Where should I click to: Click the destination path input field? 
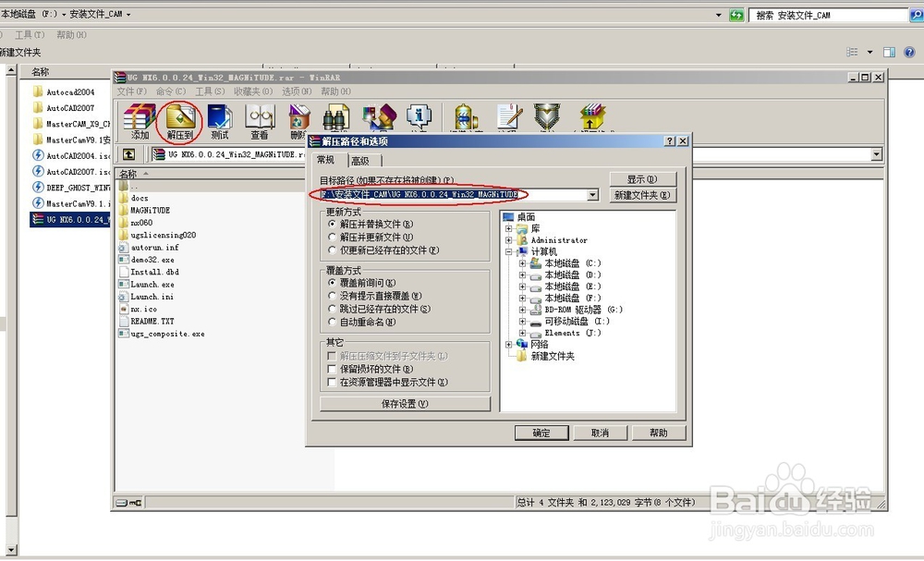(454, 194)
